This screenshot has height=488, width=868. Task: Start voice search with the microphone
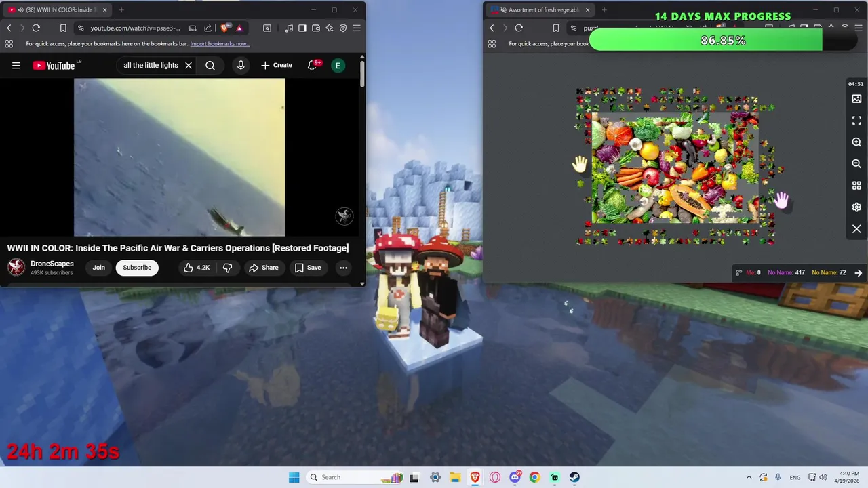(241, 66)
